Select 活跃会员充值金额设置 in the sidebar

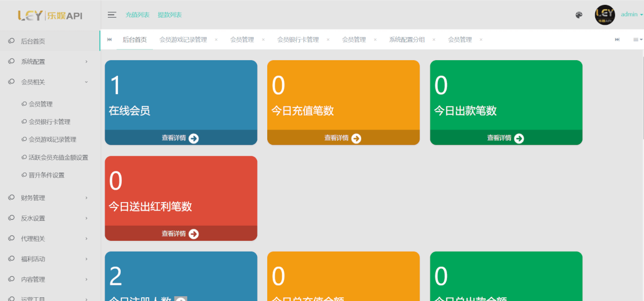pos(58,157)
